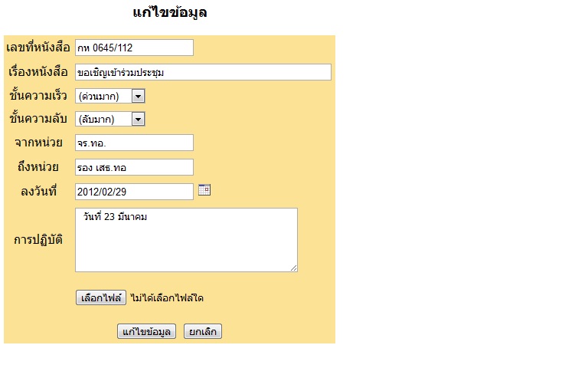The height and width of the screenshot is (368, 588).
Task: Submit with the แก้ไขข้อมูล button
Action: pyautogui.click(x=147, y=331)
